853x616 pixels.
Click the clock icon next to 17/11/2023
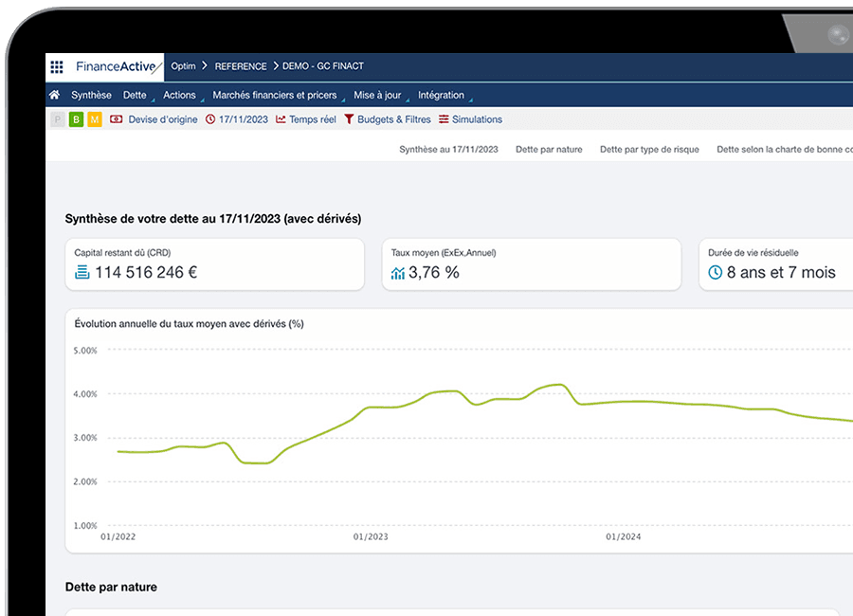pyautogui.click(x=210, y=119)
